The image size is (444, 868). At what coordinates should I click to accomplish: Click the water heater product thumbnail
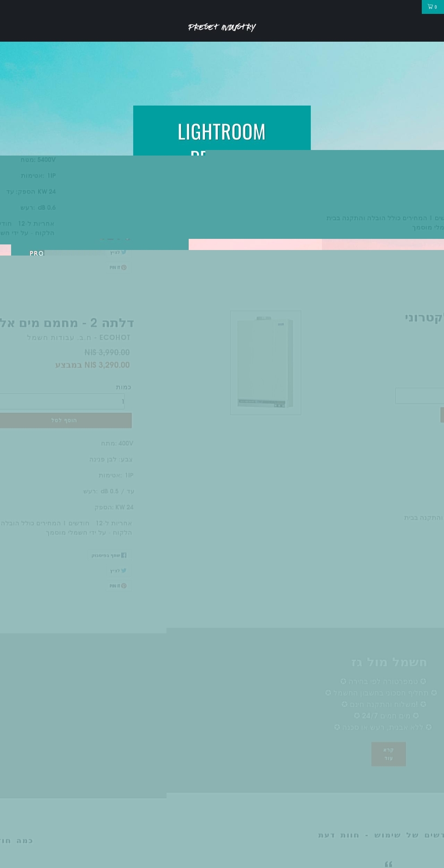coord(265,362)
